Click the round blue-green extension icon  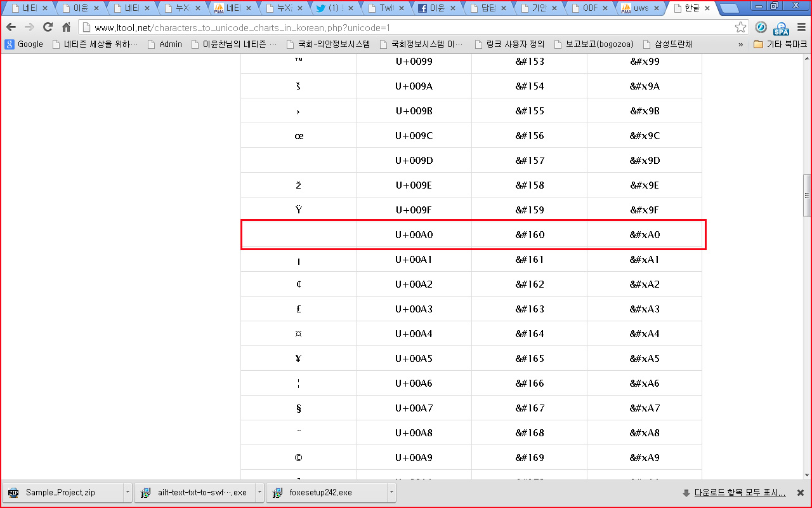click(761, 27)
